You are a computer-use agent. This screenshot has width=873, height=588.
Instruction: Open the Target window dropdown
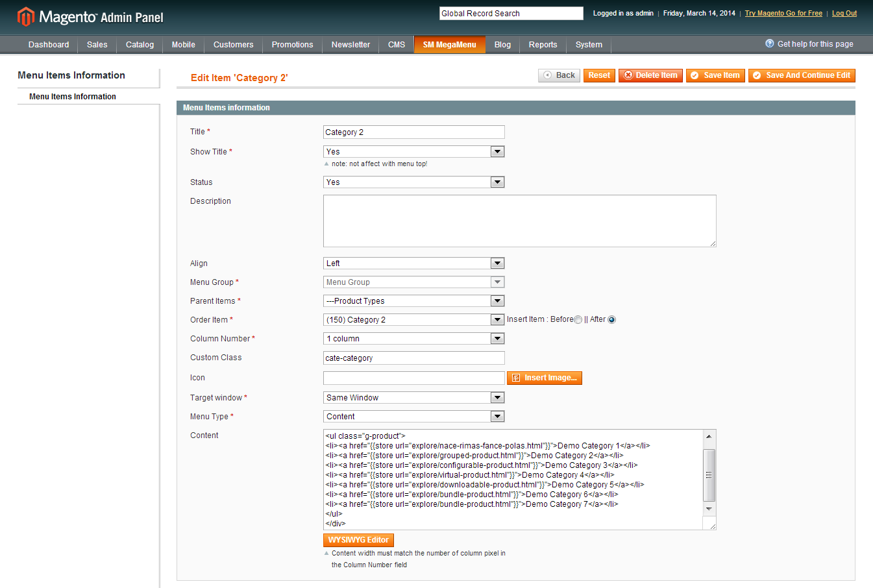[414, 398]
